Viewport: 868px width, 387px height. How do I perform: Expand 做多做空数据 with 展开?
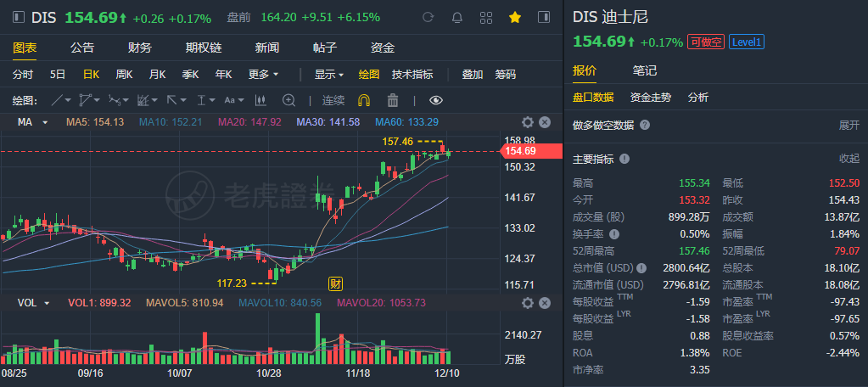pyautogui.click(x=849, y=125)
